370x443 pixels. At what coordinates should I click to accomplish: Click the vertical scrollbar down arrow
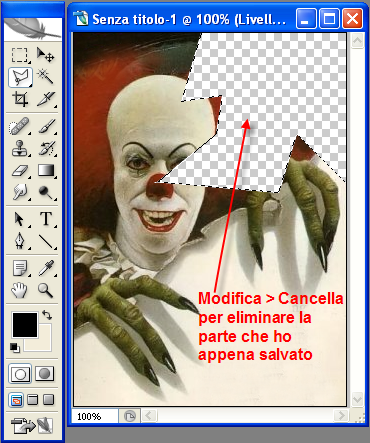click(357, 399)
